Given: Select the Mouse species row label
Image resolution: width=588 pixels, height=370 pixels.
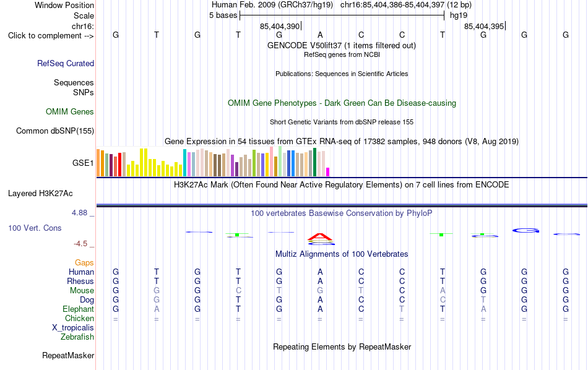Looking at the screenshot, I should coord(82,291).
